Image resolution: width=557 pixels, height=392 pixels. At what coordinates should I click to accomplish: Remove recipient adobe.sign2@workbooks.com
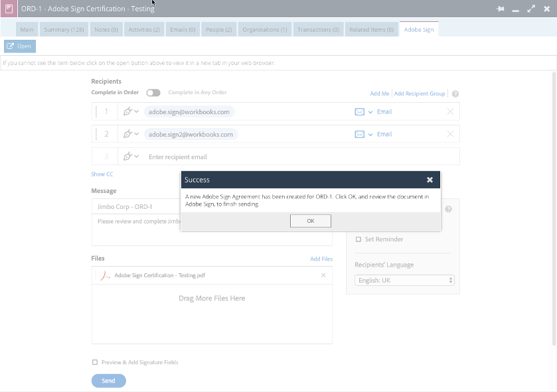point(450,134)
